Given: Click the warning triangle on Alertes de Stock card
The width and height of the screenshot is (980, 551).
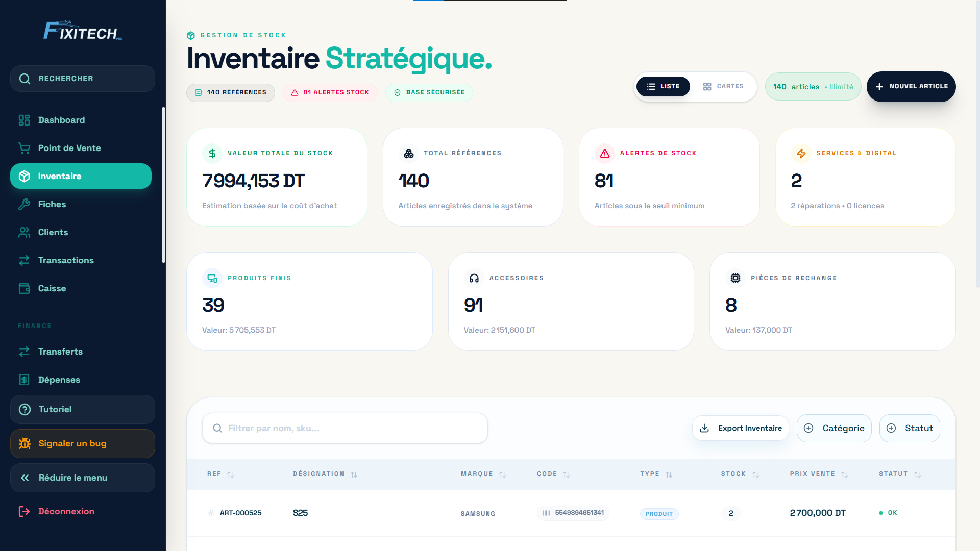Looking at the screenshot, I should (605, 153).
